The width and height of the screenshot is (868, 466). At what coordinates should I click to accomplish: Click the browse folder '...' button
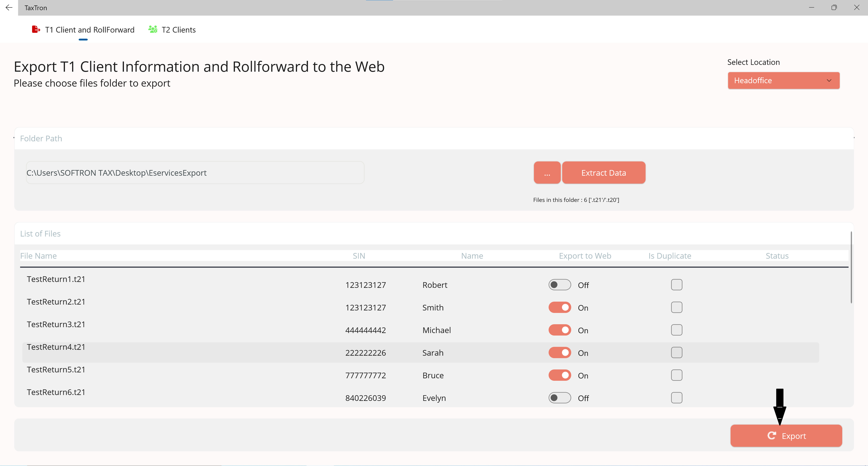tap(547, 173)
